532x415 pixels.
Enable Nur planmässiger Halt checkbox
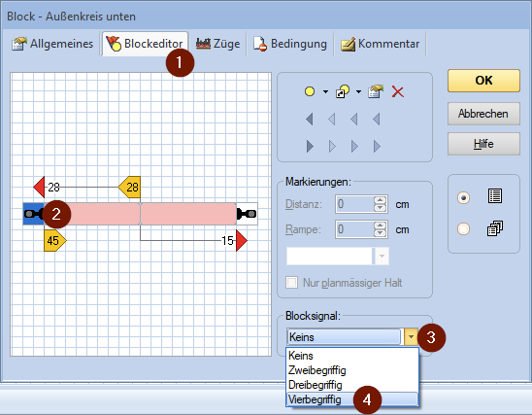[292, 283]
